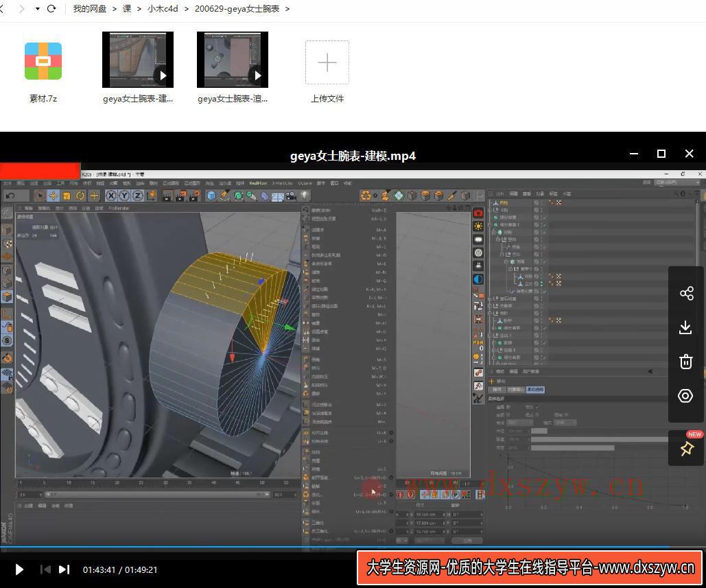
Task: Toggle the X axis lock in Cinema 4D
Action: [x=111, y=196]
